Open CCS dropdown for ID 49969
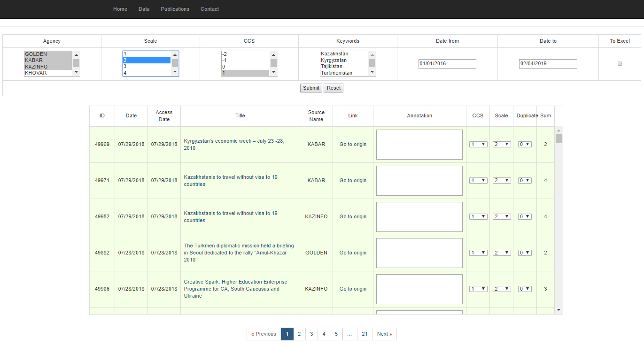Screen dimensions: 644x346 [x=478, y=144]
